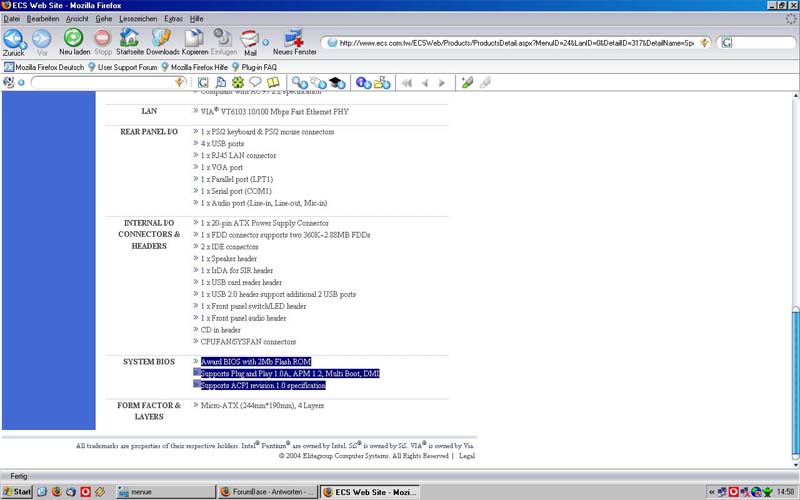Click the URL address bar

pos(515,43)
